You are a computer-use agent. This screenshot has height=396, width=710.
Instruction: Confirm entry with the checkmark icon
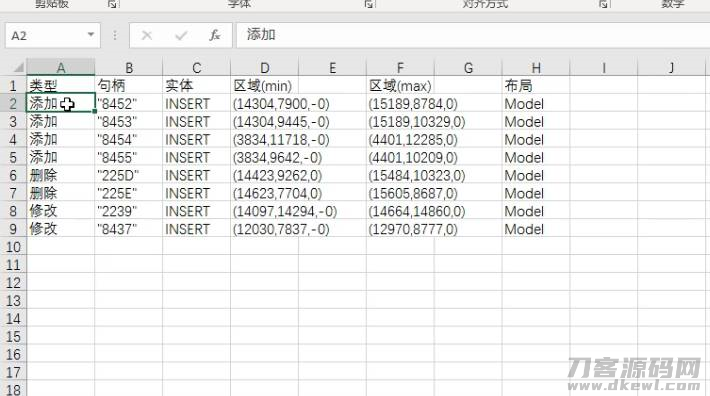[x=181, y=35]
